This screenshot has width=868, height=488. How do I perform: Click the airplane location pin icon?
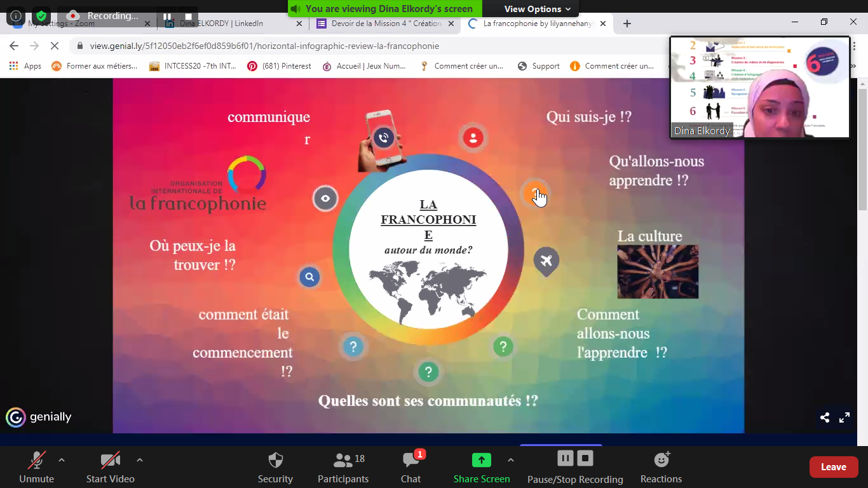(546, 261)
